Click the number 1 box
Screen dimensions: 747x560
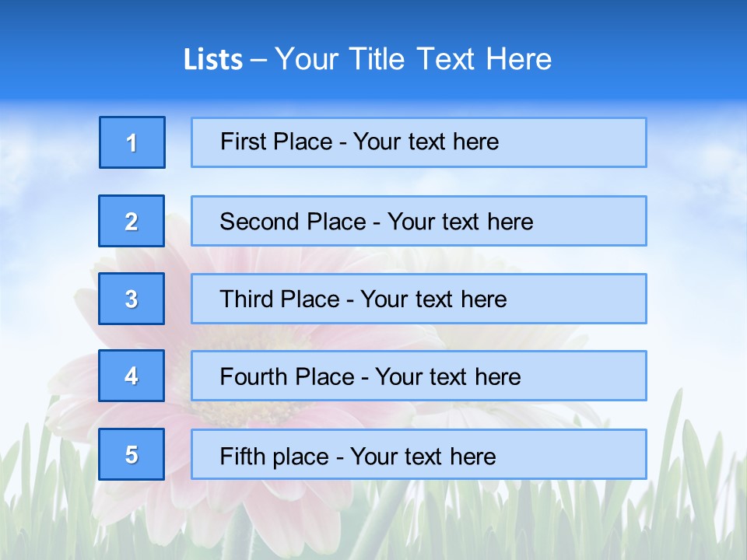[132, 142]
